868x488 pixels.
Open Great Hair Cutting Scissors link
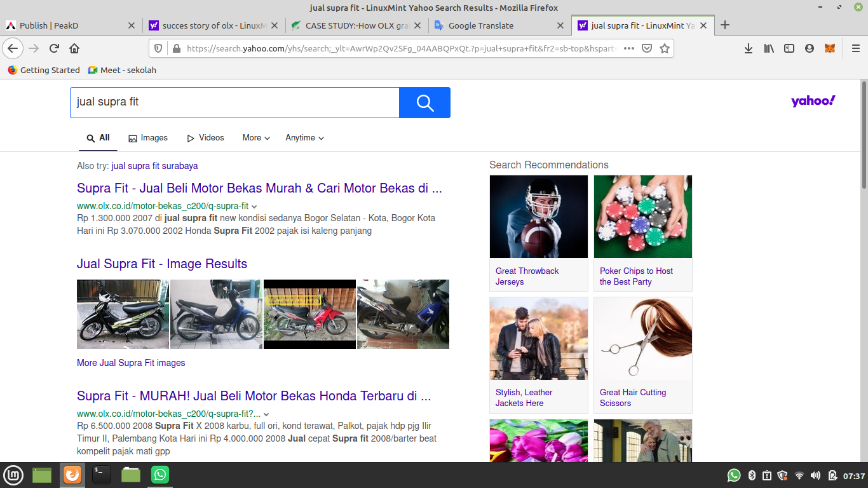(633, 398)
